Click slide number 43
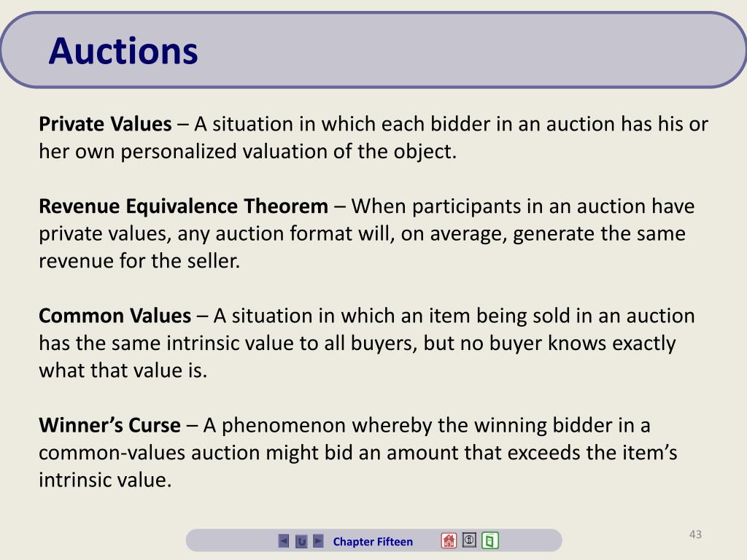The width and height of the screenshot is (747, 560). tap(695, 534)
